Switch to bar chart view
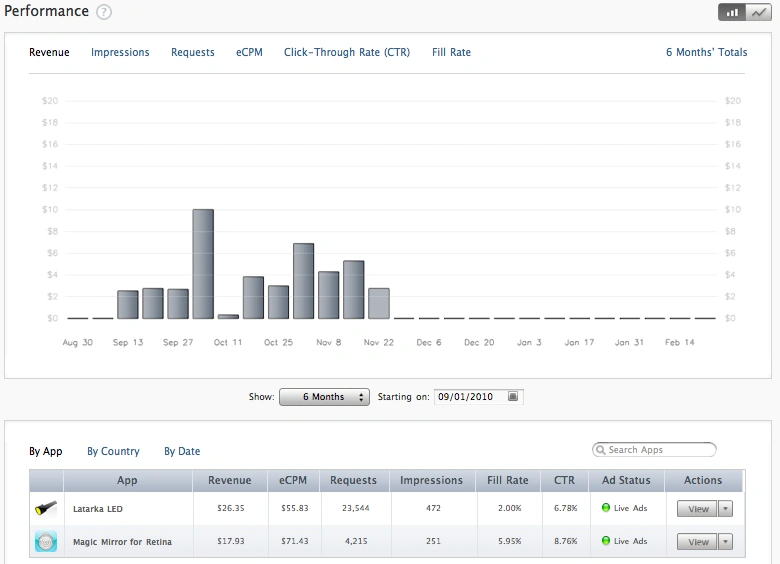The image size is (780, 564). [732, 12]
